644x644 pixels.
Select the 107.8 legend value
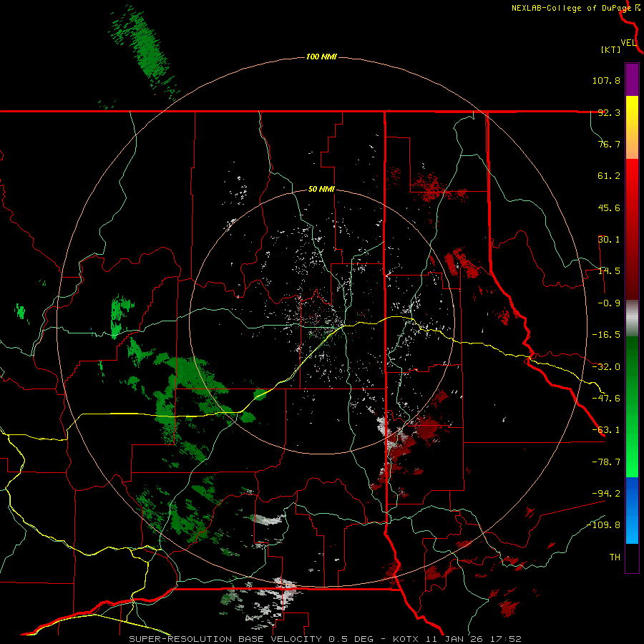606,80
